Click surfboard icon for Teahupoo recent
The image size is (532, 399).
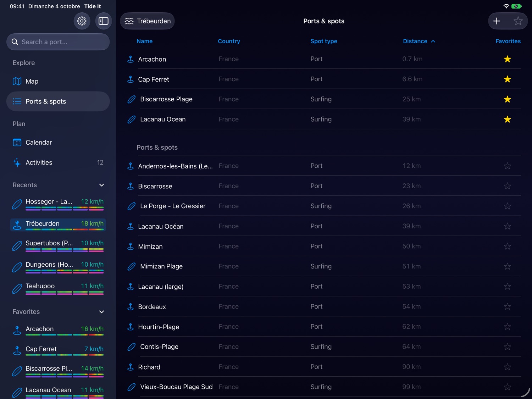[17, 289]
